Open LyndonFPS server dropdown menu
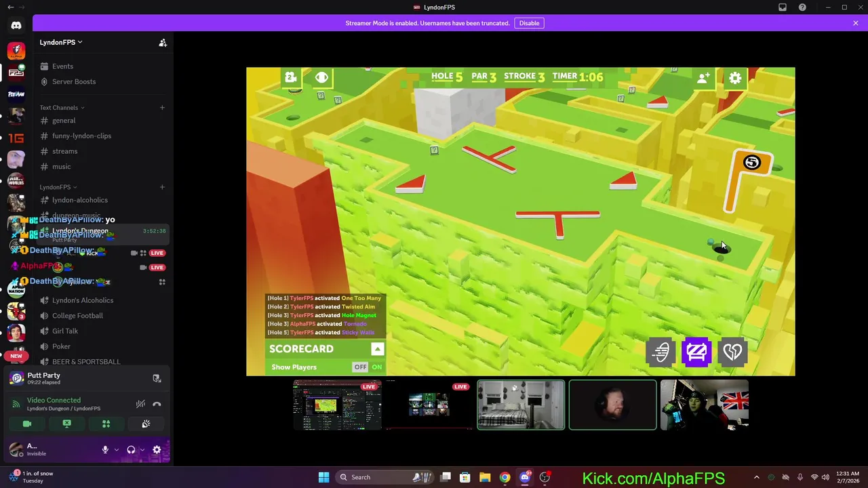 click(61, 42)
